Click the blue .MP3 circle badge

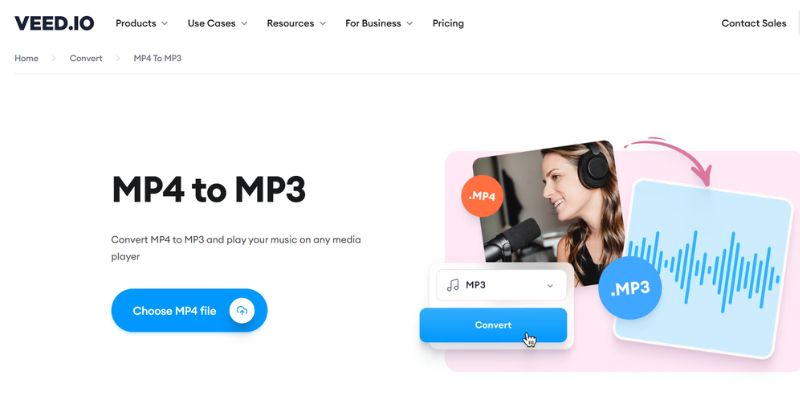point(630,288)
